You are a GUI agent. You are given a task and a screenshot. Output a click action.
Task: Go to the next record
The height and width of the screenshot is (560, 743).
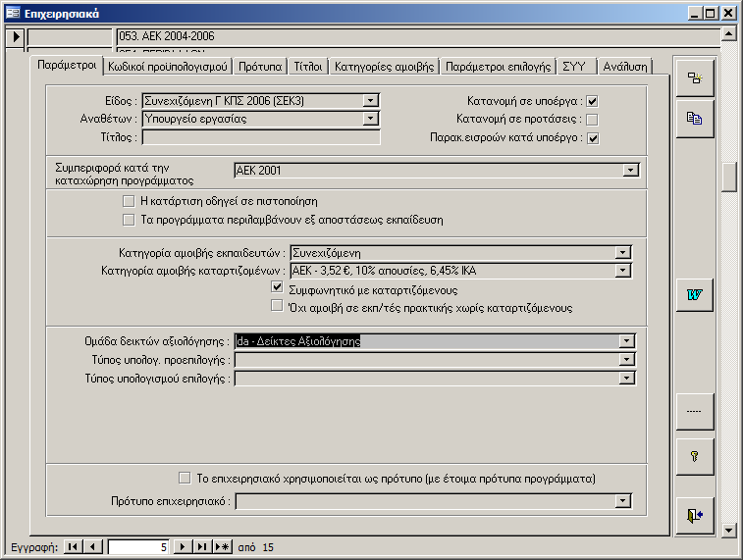tap(184, 546)
